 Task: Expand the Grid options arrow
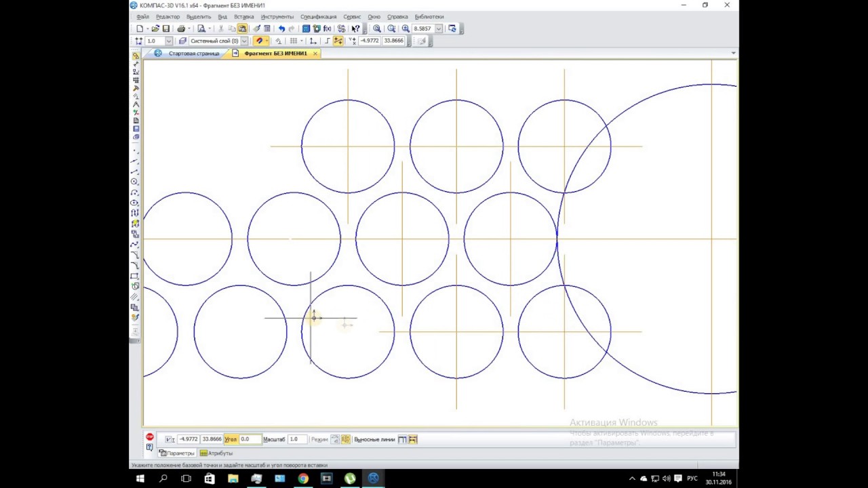tap(302, 41)
